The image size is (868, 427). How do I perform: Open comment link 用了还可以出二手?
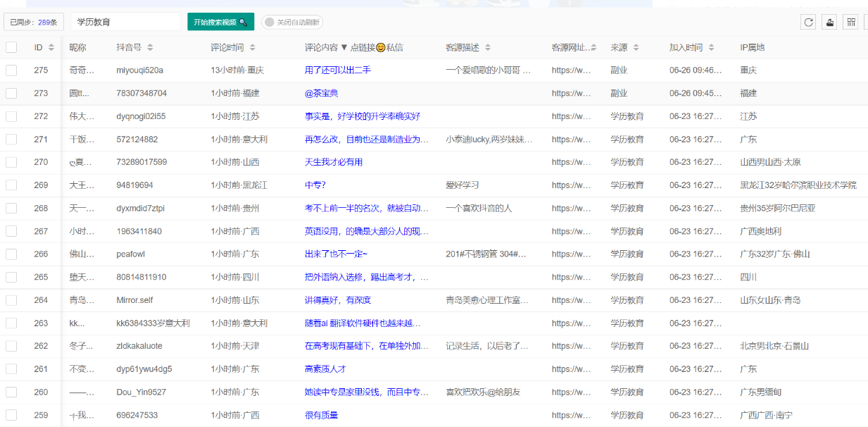coord(338,70)
